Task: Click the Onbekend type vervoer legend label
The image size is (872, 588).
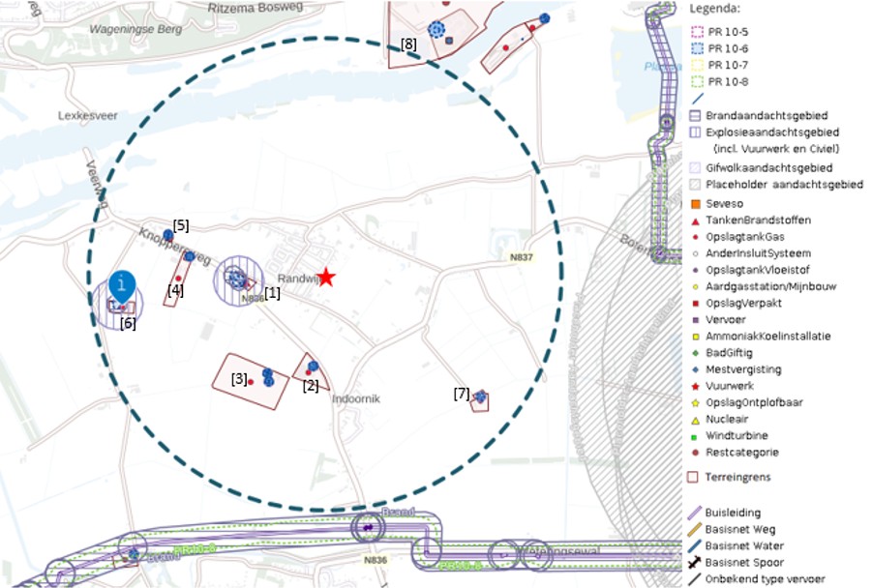Action: 766,579
